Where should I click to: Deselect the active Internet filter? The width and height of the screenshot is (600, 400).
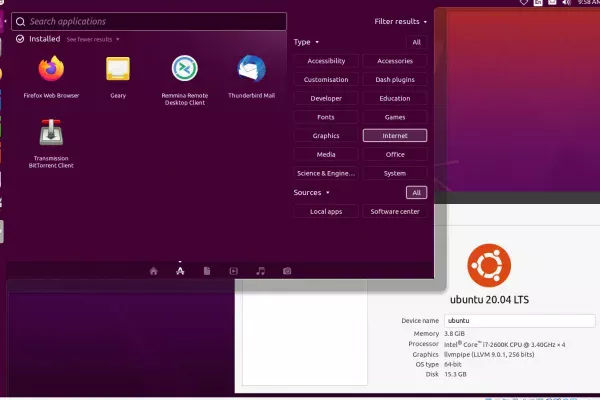[x=395, y=136]
